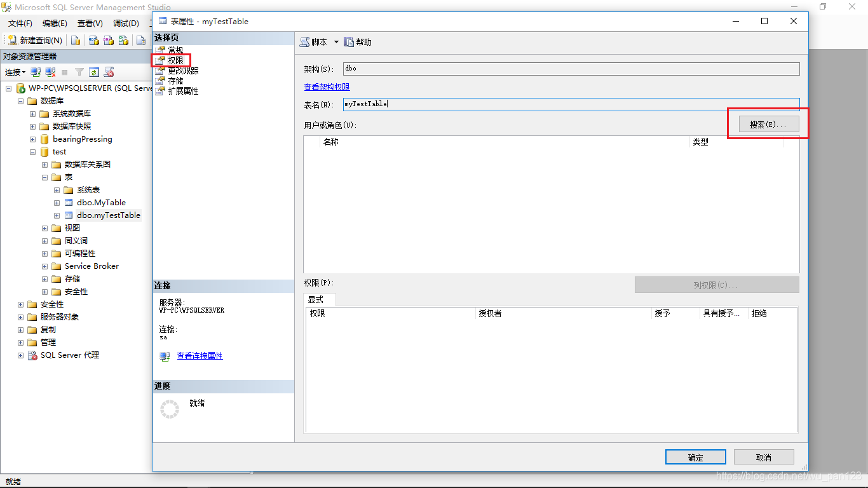Select the 扩展属性 page
The height and width of the screenshot is (488, 868).
[x=183, y=91]
